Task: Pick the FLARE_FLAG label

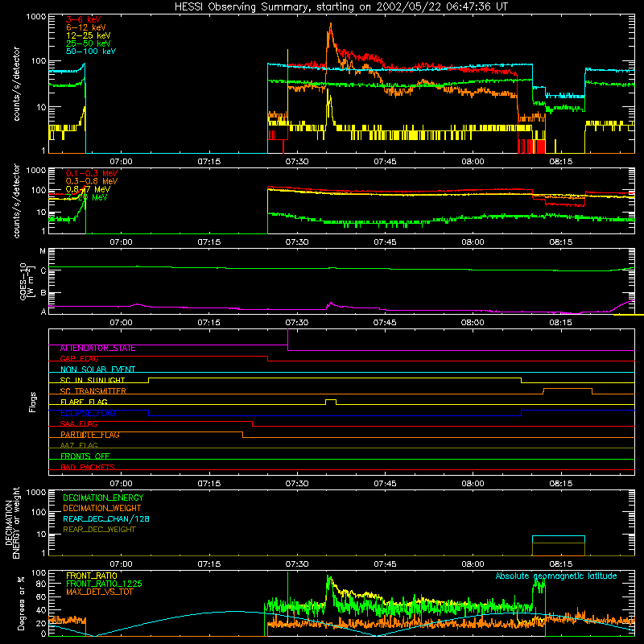Action: click(x=84, y=402)
